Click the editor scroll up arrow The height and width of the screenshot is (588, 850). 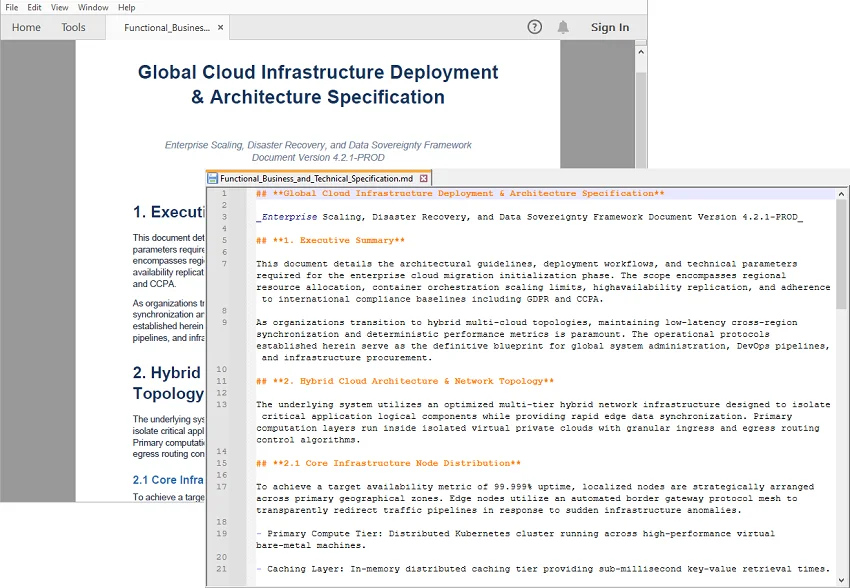[841, 194]
